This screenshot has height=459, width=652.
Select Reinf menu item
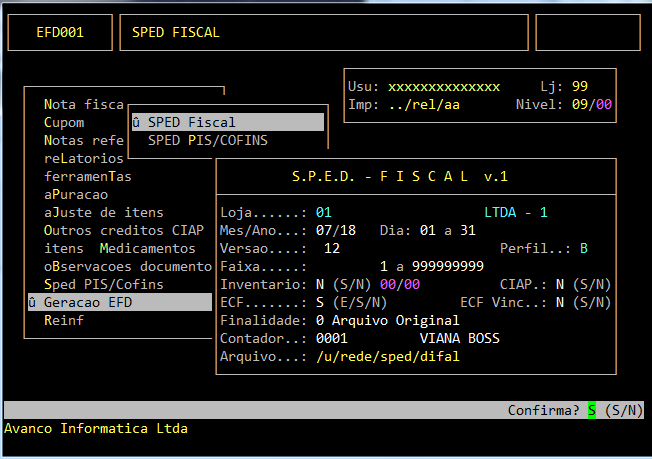tap(64, 320)
